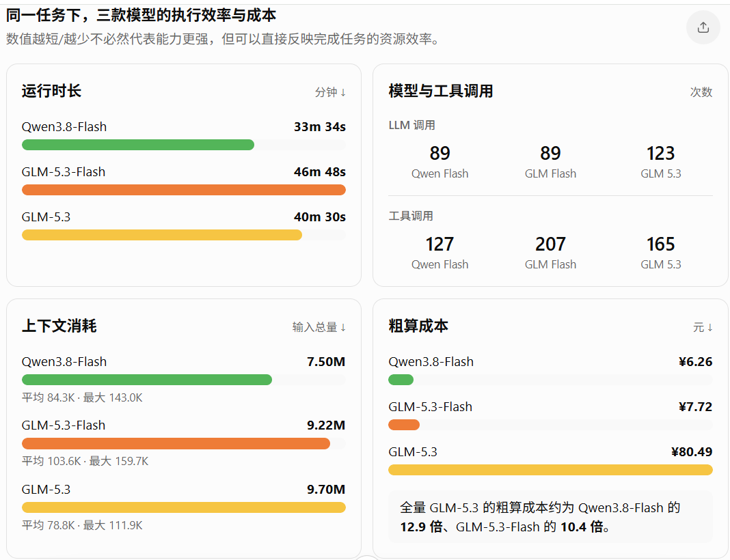Click the 207 tool call count

click(550, 244)
